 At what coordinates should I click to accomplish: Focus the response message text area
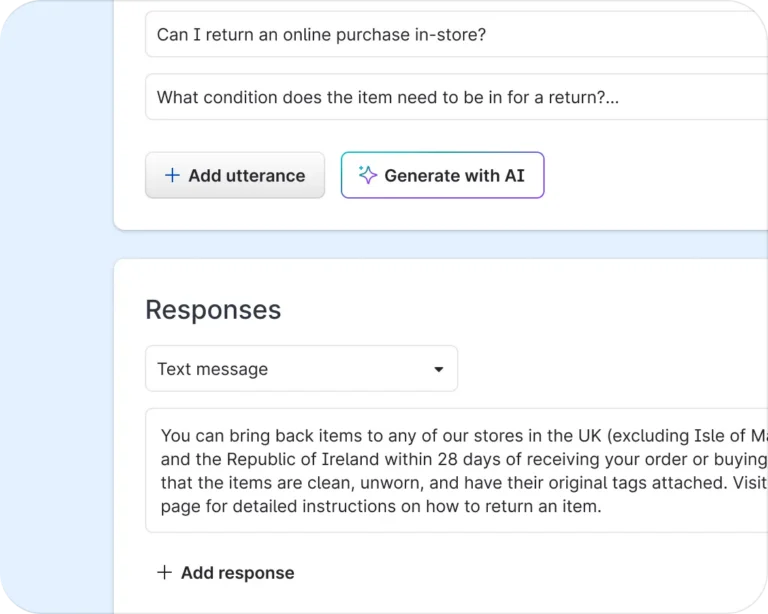[456, 471]
